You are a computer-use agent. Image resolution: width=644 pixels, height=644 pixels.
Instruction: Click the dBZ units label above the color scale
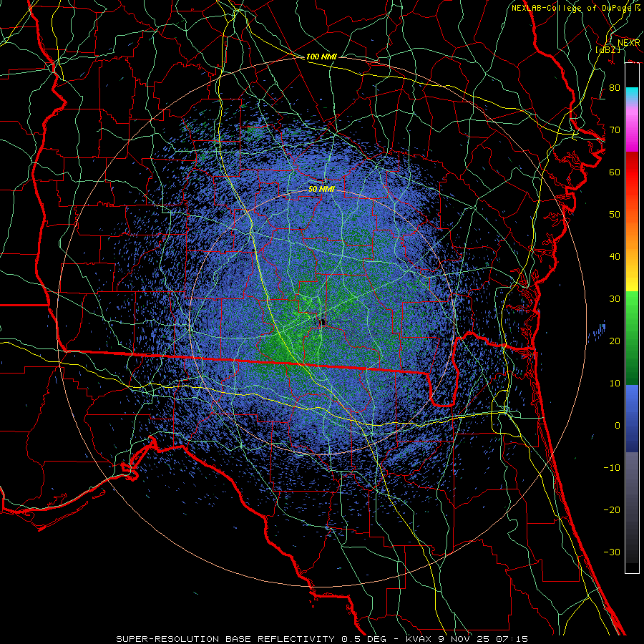pyautogui.click(x=608, y=49)
